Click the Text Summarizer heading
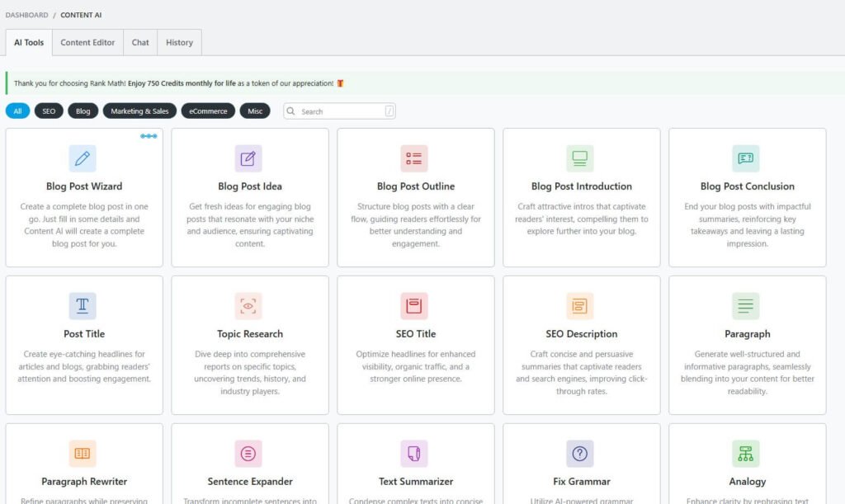 pyautogui.click(x=416, y=482)
